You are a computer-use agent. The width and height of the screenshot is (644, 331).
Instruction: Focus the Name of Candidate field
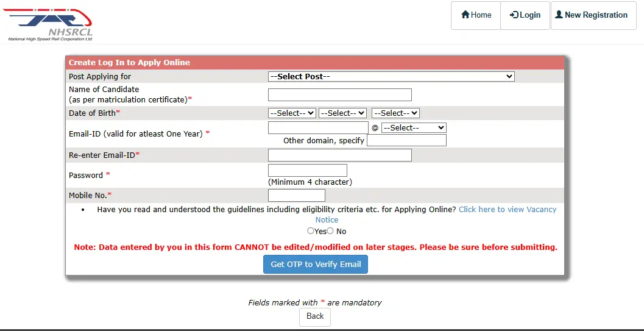pyautogui.click(x=339, y=94)
